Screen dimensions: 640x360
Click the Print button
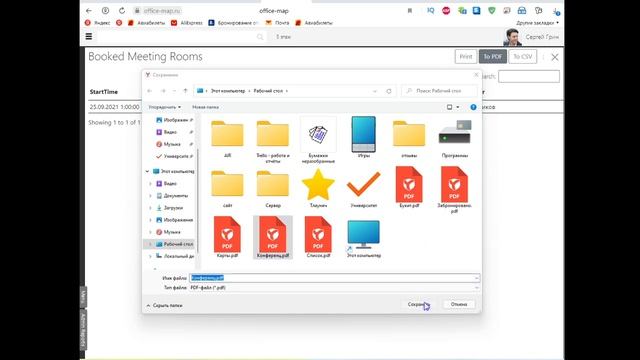[466, 57]
